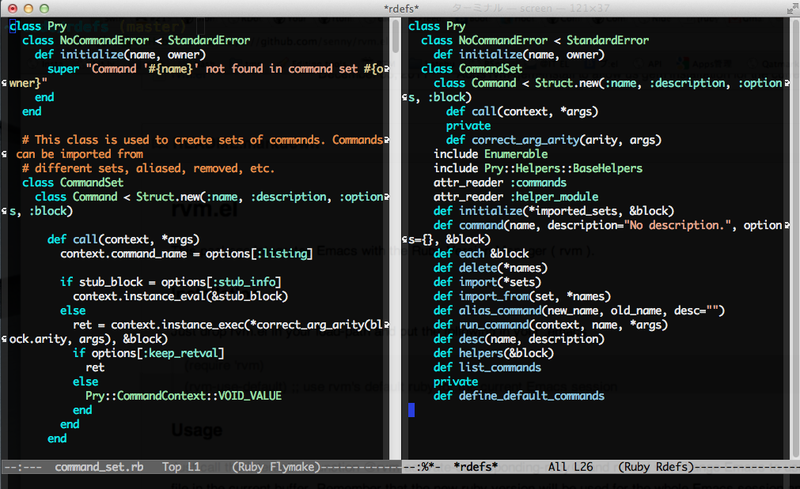Click 'ret = context.instance_exec' line in left pane
The height and width of the screenshot is (489, 800).
click(x=228, y=325)
